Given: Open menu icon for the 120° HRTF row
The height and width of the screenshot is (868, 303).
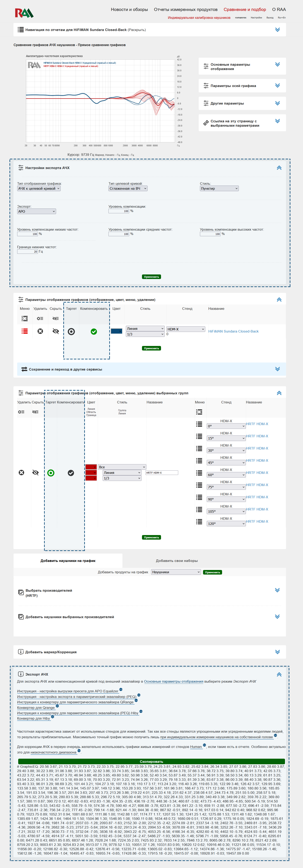Looking at the screenshot, I should pos(199,522).
